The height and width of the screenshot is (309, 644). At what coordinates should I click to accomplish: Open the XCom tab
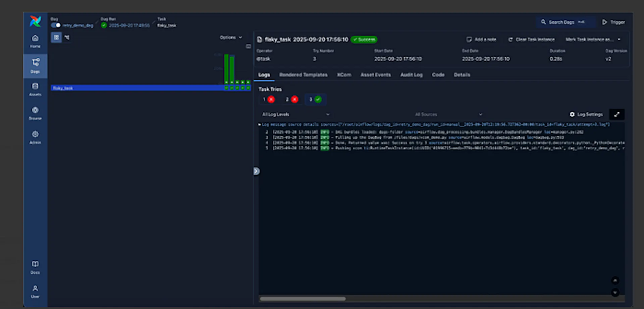coord(344,75)
